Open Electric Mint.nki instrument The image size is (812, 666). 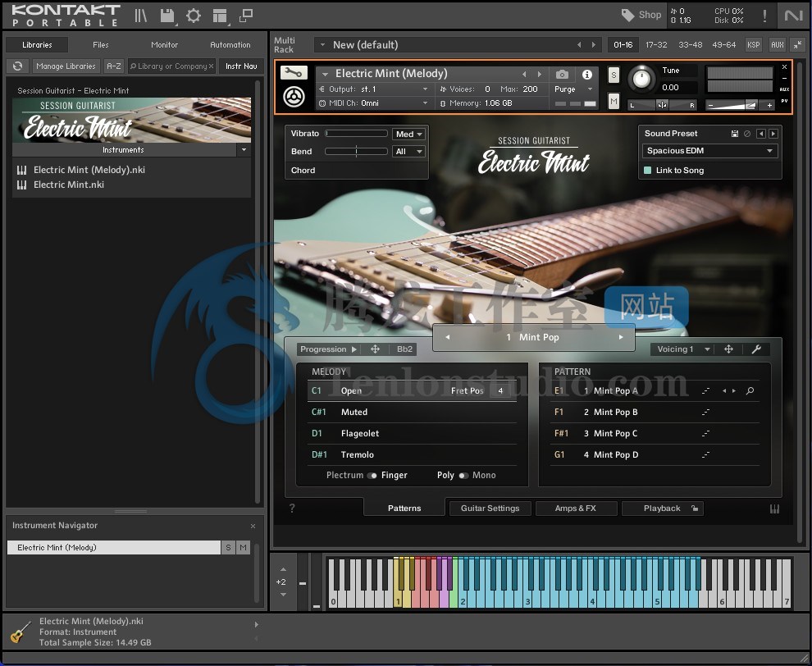pyautogui.click(x=68, y=185)
